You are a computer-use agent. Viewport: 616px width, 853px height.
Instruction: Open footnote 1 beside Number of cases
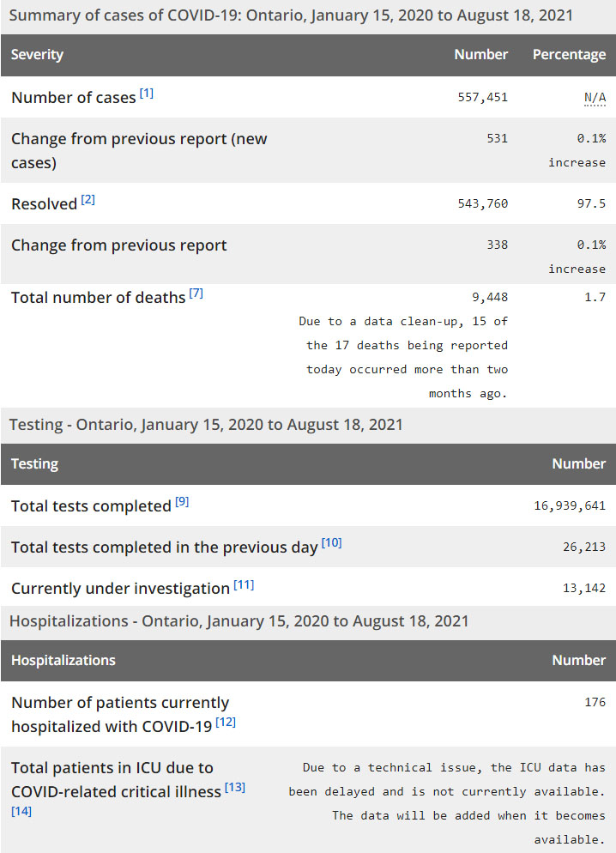tap(147, 94)
